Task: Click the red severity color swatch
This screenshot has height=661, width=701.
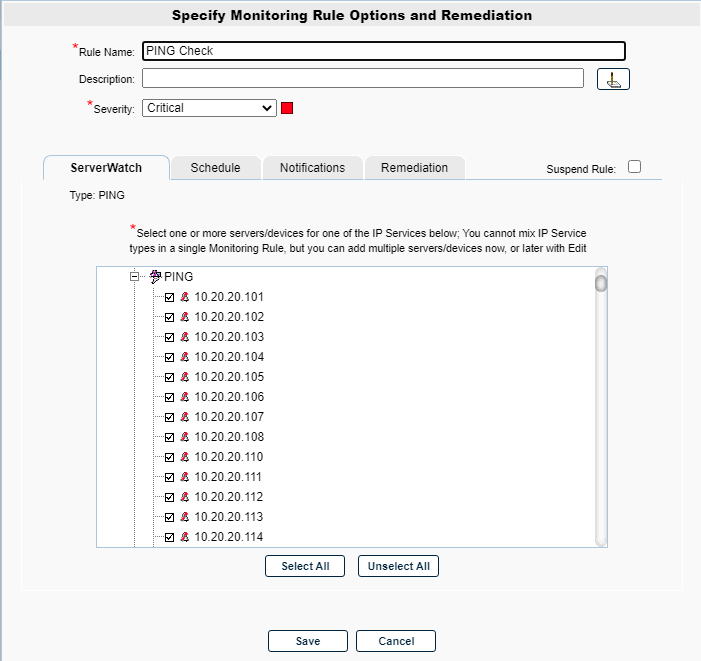Action: (x=287, y=108)
